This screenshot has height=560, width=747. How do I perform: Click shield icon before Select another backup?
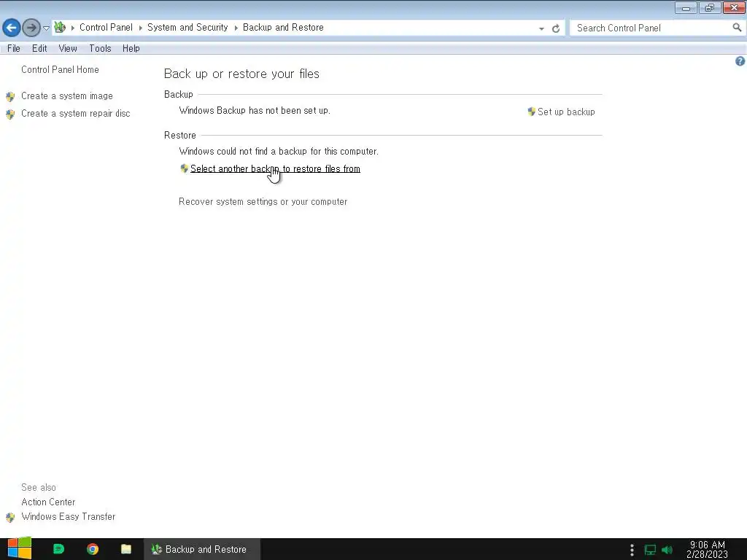pos(185,168)
